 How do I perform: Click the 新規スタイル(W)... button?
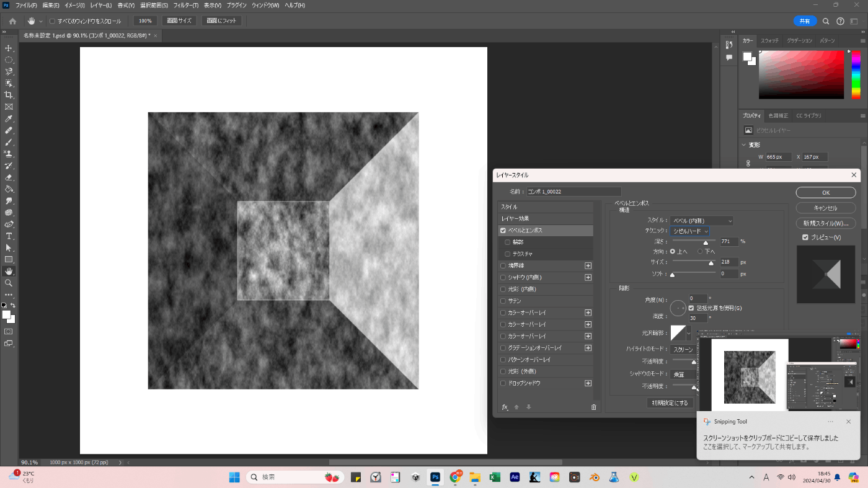click(x=825, y=223)
